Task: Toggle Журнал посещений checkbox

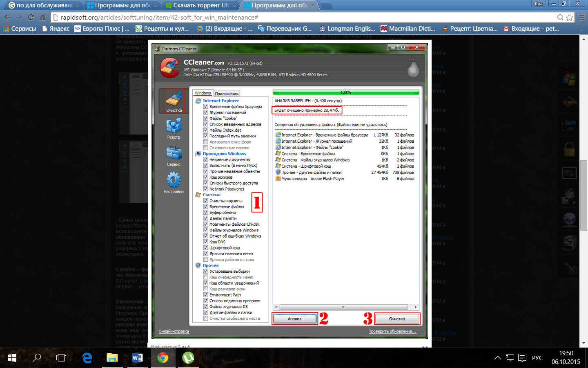Action: tap(206, 112)
